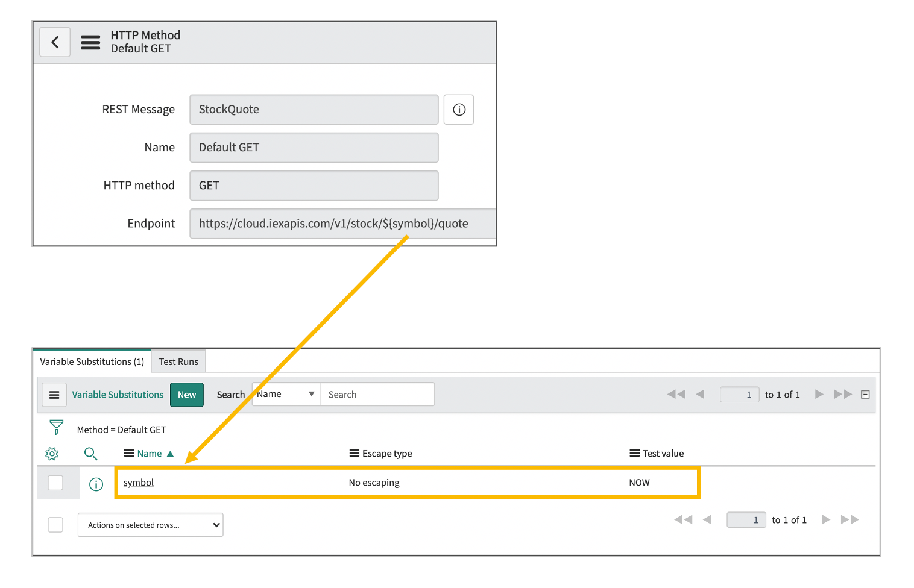Click the magnifier icon to search list columns
Viewport: 914px width, 588px height.
[x=90, y=453]
